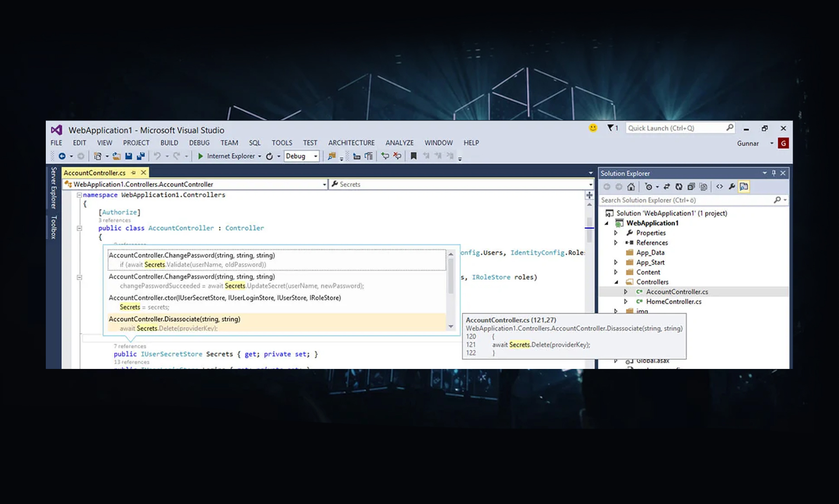The height and width of the screenshot is (504, 839).
Task: Click the smiley feedback icon
Action: click(593, 128)
